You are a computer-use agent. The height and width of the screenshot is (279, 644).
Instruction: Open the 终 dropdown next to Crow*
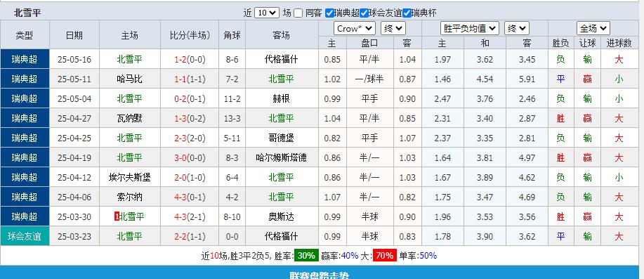[393, 28]
